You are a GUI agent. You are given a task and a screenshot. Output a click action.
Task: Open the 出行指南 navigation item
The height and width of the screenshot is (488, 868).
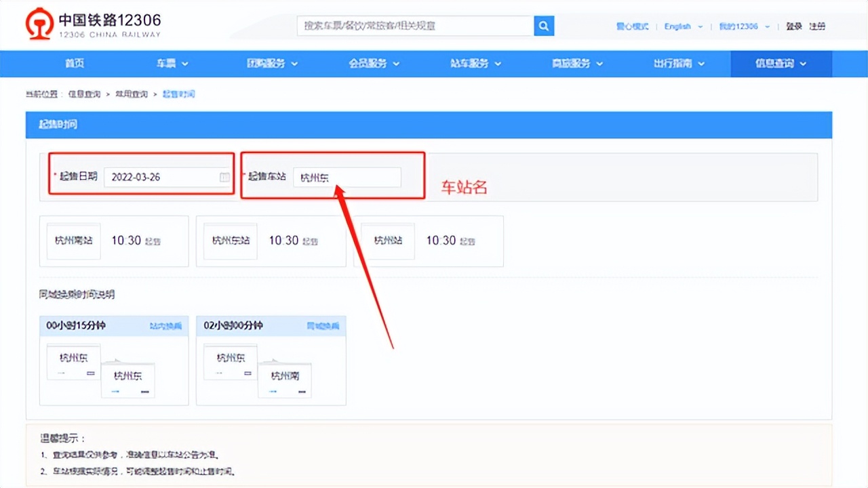[678, 63]
